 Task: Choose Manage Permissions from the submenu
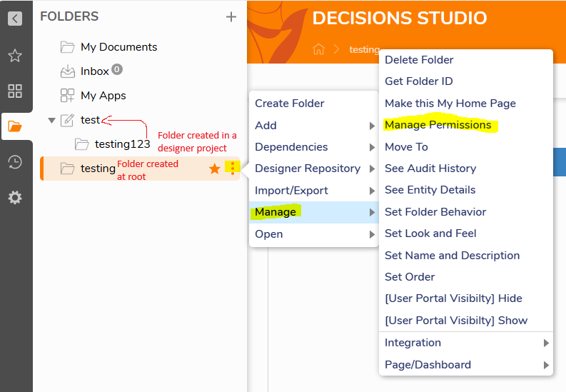pos(438,125)
